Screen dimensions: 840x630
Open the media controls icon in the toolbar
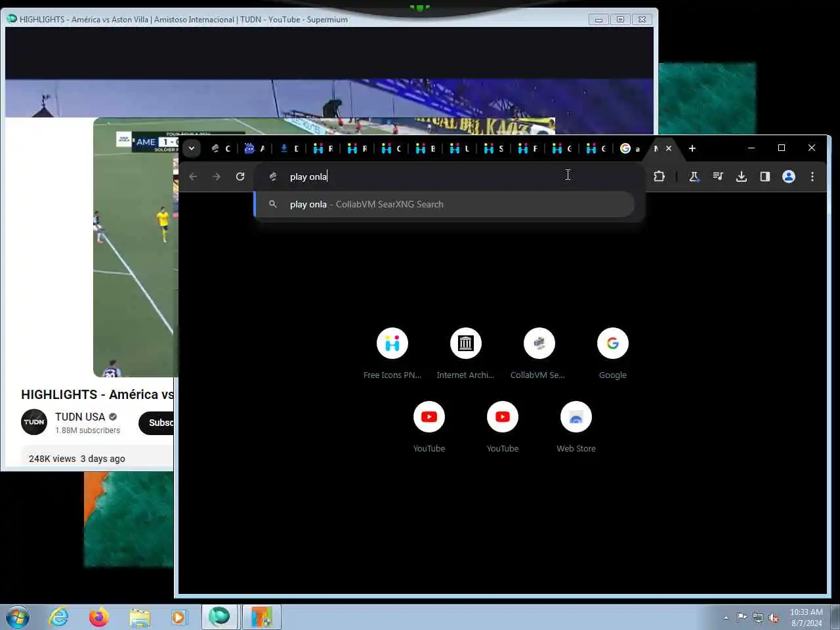(718, 177)
